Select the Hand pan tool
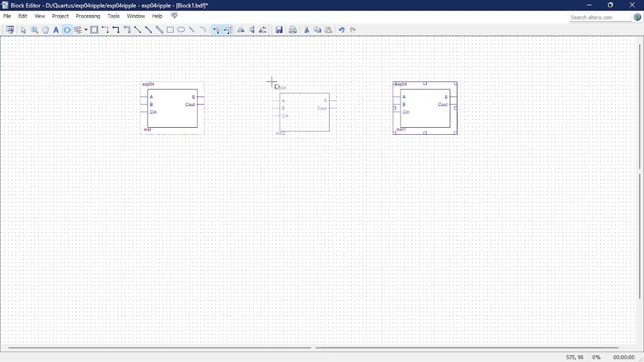The width and height of the screenshot is (644, 362). [45, 30]
